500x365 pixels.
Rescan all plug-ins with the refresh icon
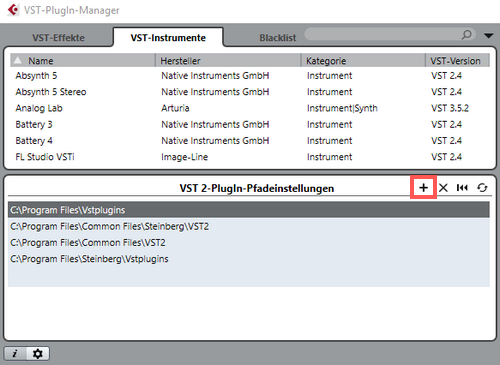482,188
